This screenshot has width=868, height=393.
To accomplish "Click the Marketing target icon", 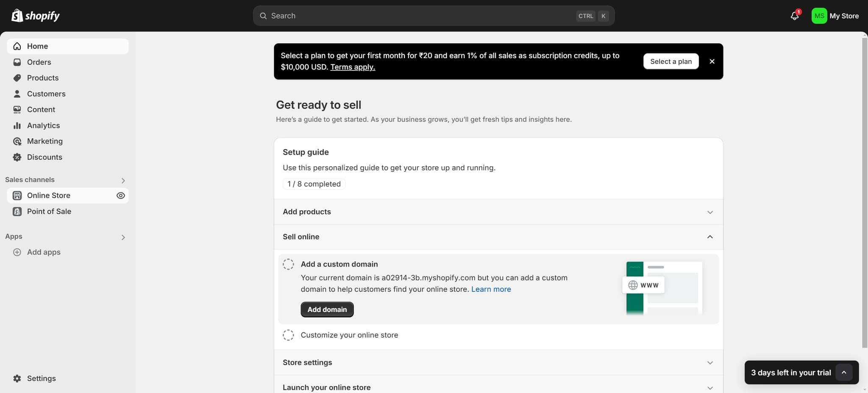I will click(17, 141).
